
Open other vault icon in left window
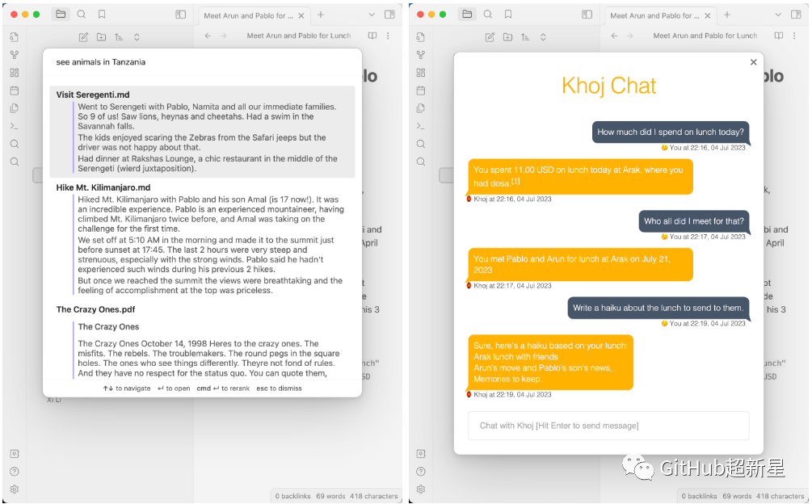(x=15, y=454)
